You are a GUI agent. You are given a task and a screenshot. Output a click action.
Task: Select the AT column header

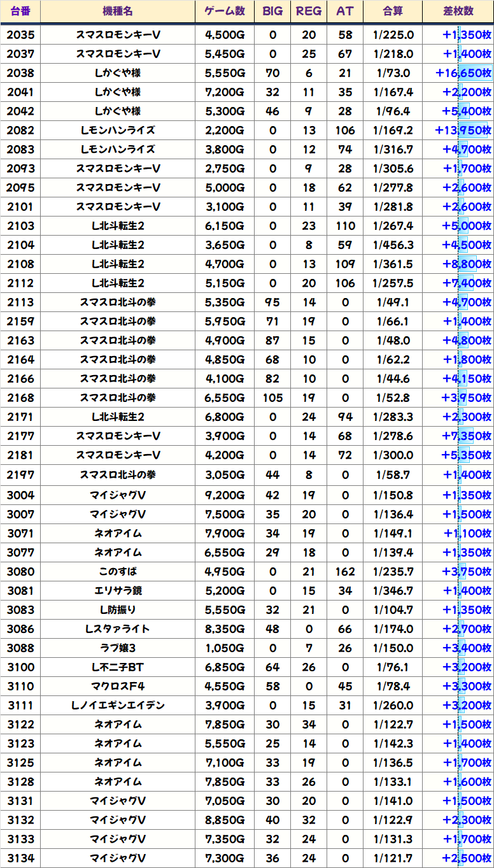(x=345, y=11)
